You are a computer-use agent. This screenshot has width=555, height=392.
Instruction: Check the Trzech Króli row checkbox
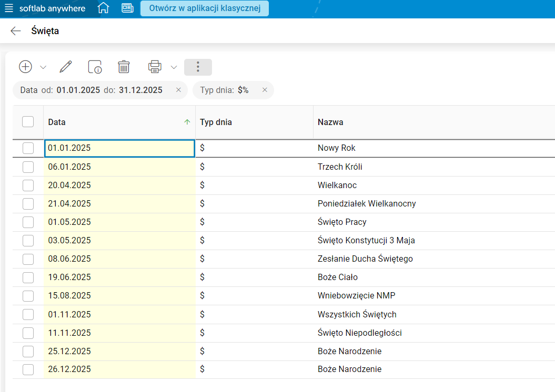(28, 167)
